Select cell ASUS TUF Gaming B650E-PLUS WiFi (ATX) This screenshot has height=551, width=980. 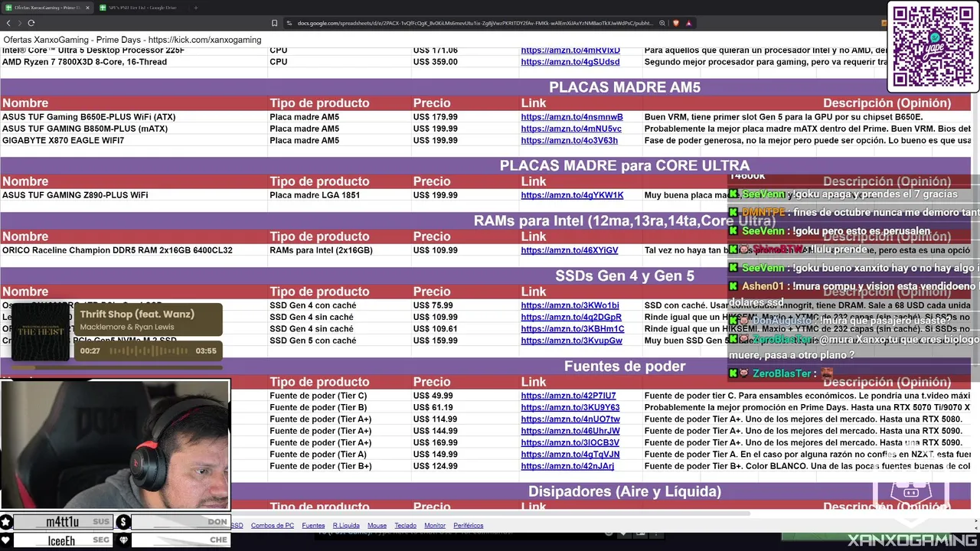click(134, 117)
